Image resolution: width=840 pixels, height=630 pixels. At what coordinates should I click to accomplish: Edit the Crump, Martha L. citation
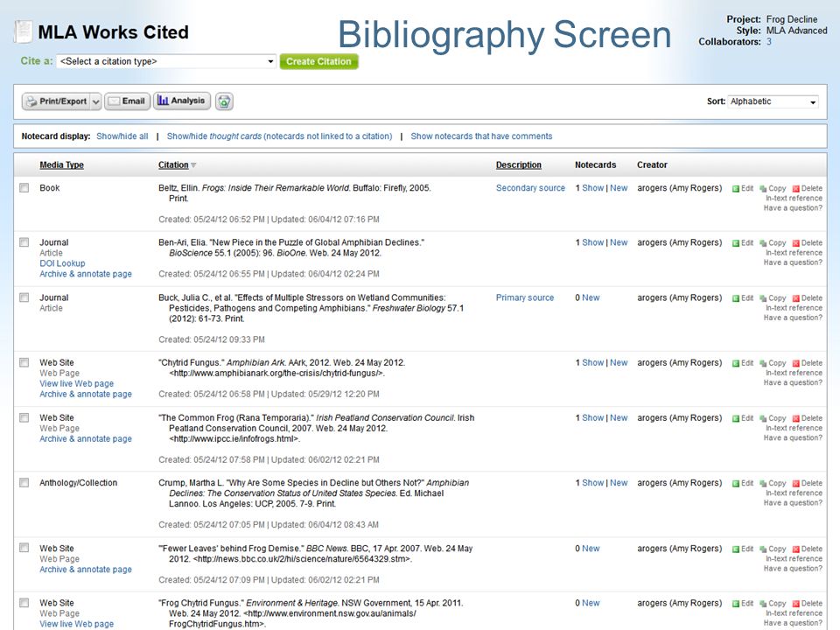point(743,483)
